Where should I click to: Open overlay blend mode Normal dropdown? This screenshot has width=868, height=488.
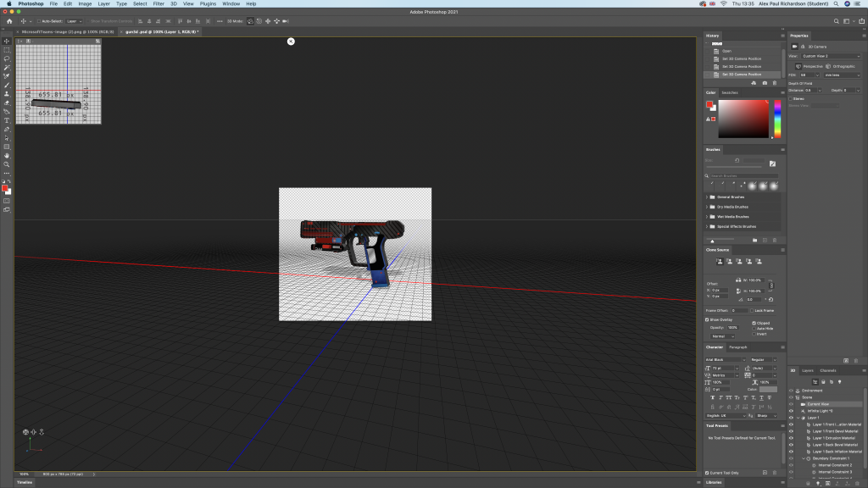pyautogui.click(x=722, y=336)
